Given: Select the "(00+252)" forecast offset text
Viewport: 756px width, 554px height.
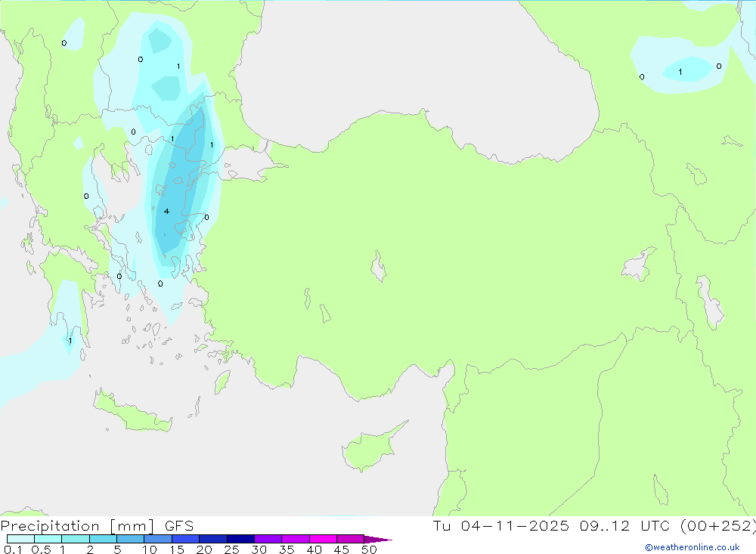Looking at the screenshot, I should click(x=718, y=525).
